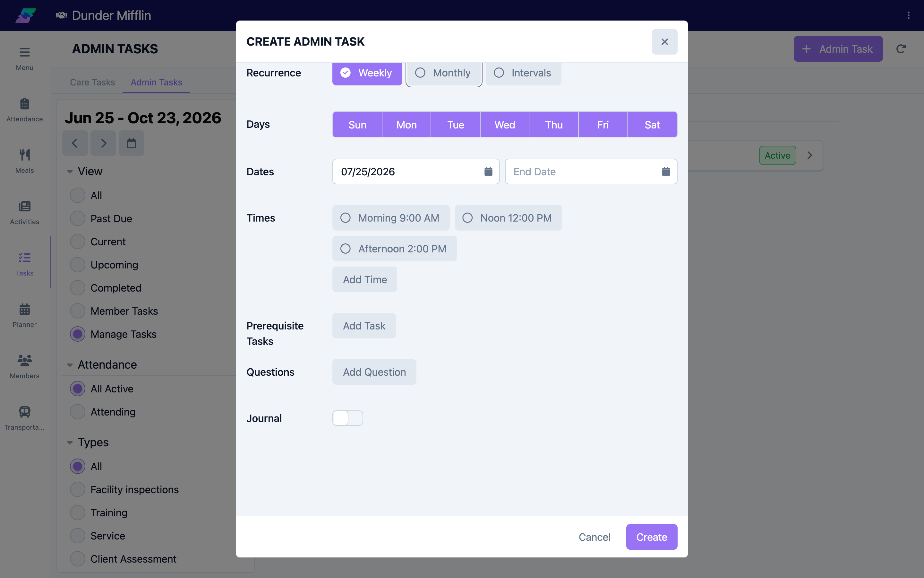This screenshot has width=924, height=578.
Task: Go to previous date range arrow
Action: coord(75,143)
